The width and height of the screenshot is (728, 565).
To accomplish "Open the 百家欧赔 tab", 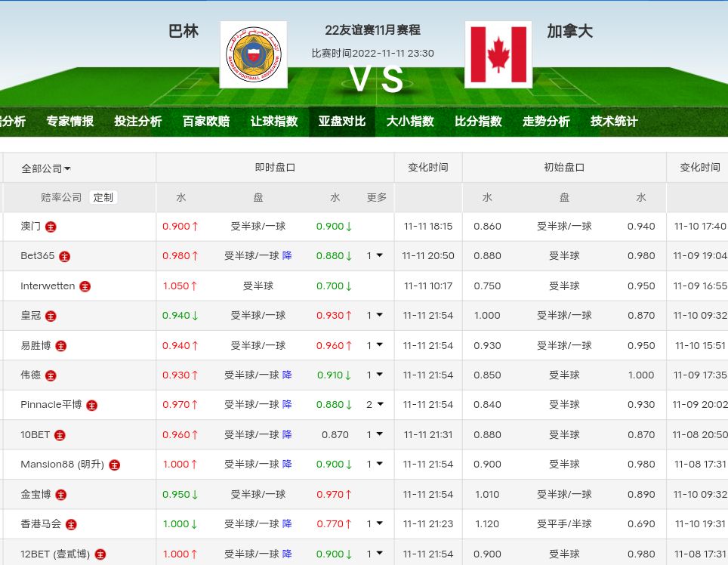I will pos(206,122).
